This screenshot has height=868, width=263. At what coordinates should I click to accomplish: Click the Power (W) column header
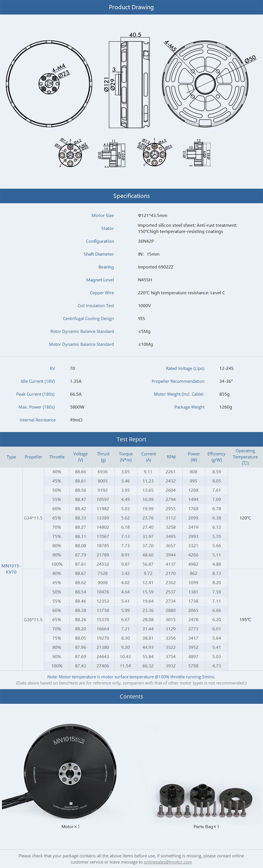click(x=194, y=457)
